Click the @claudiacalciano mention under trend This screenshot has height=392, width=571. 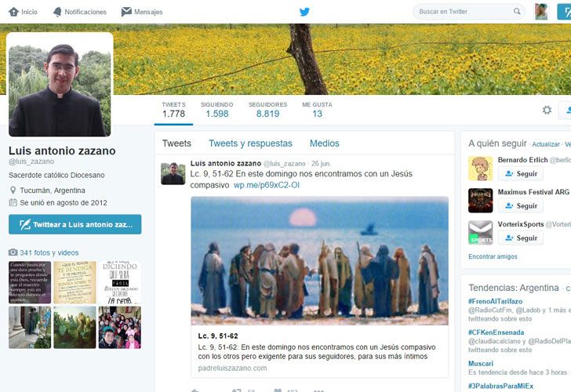494,341
